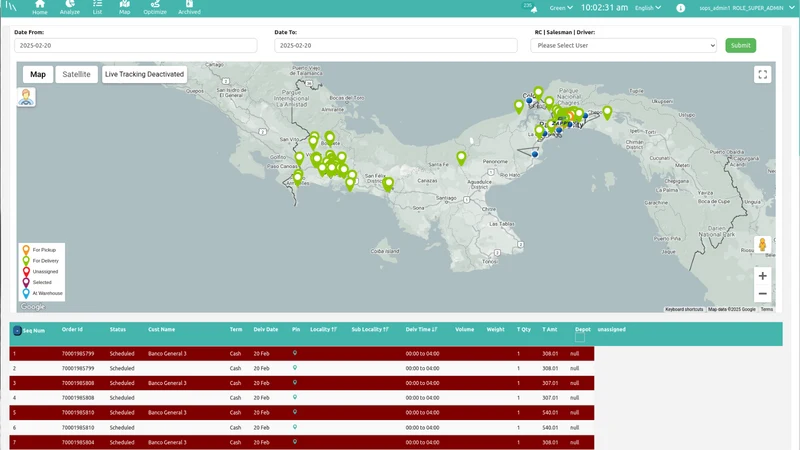Image resolution: width=800 pixels, height=450 pixels.
Task: Click the pin icon in row 2
Action: pyautogui.click(x=294, y=368)
